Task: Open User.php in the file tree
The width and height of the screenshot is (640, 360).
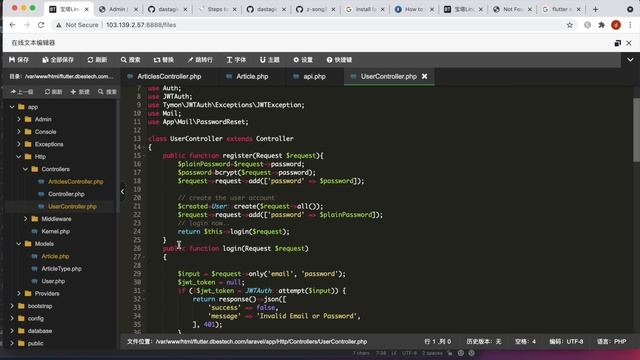Action: [53, 281]
